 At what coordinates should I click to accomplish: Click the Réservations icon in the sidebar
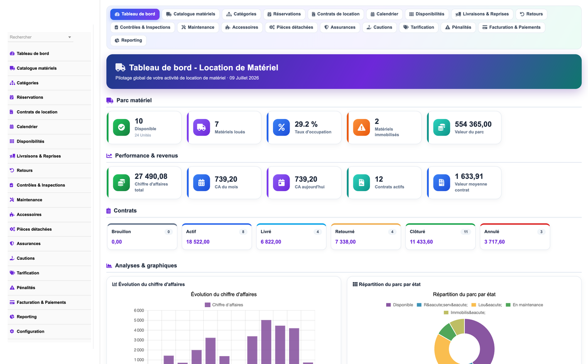[12, 97]
